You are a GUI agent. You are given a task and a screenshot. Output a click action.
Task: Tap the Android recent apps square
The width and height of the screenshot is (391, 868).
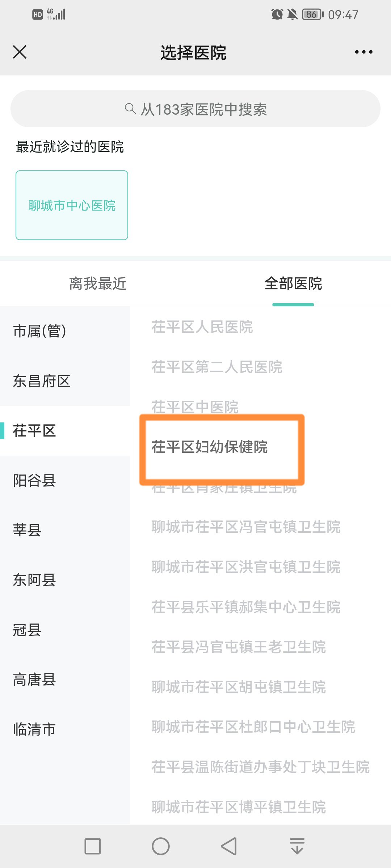(92, 846)
